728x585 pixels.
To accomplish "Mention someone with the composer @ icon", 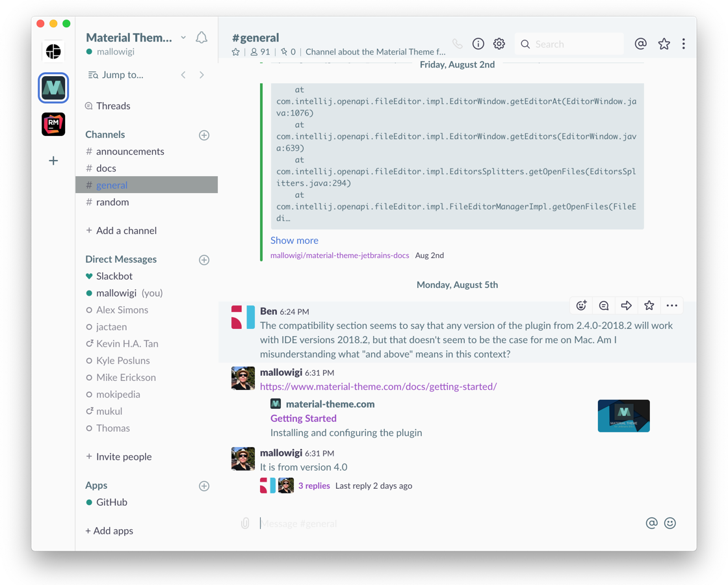I will coord(652,523).
